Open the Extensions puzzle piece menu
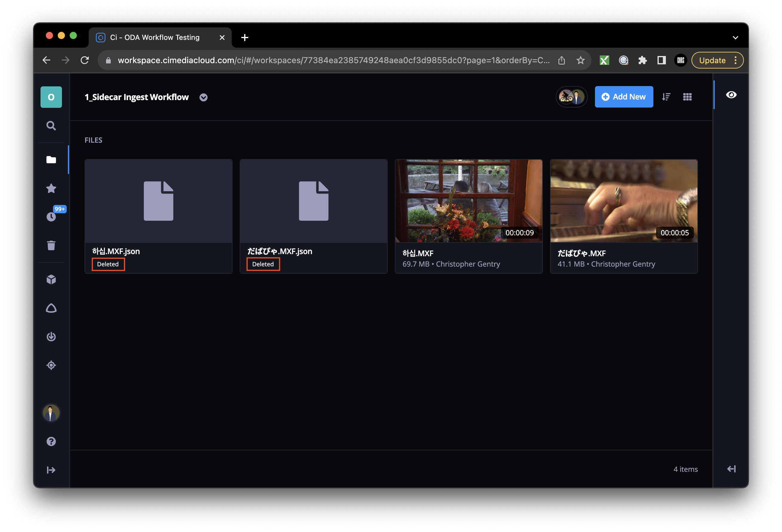 [x=642, y=60]
